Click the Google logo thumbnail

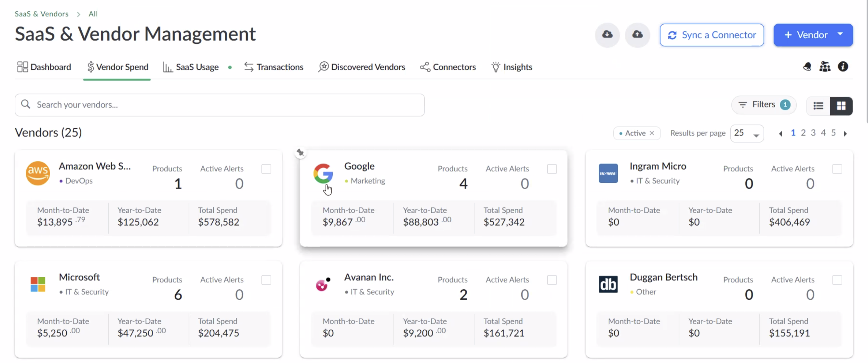pyautogui.click(x=323, y=173)
